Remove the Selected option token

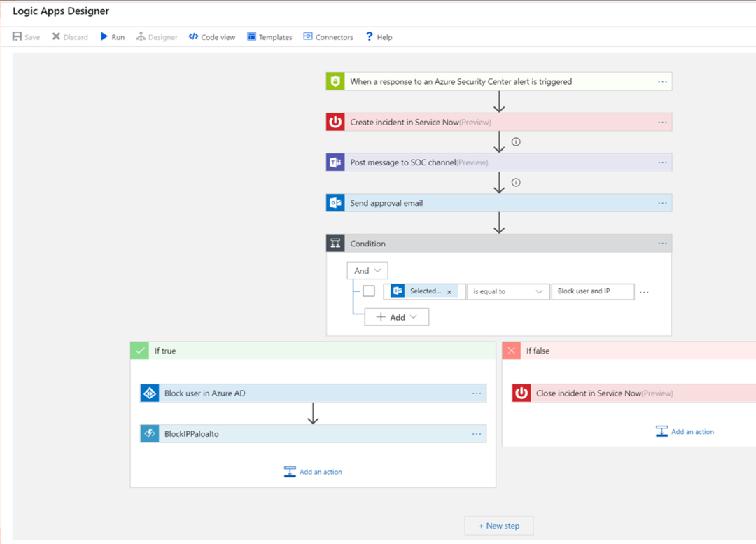coord(449,292)
